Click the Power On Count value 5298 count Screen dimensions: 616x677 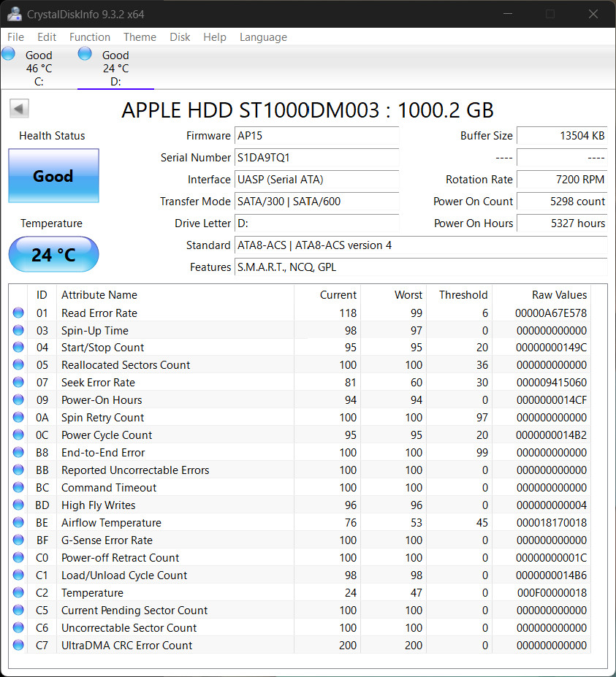coord(562,202)
